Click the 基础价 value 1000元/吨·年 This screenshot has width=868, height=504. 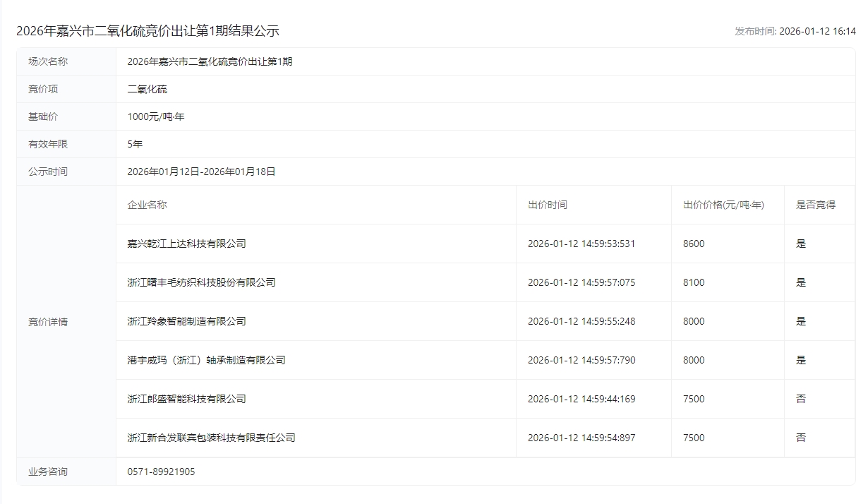pos(156,116)
